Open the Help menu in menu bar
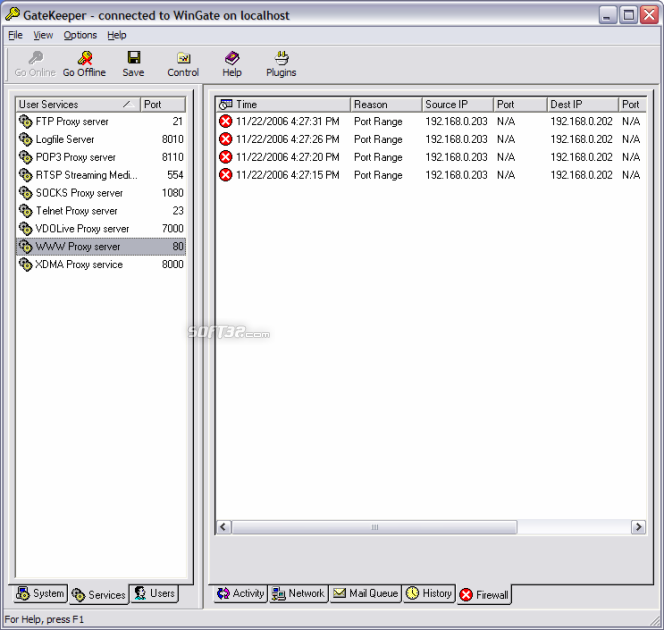This screenshot has width=664, height=630. pyautogui.click(x=116, y=35)
